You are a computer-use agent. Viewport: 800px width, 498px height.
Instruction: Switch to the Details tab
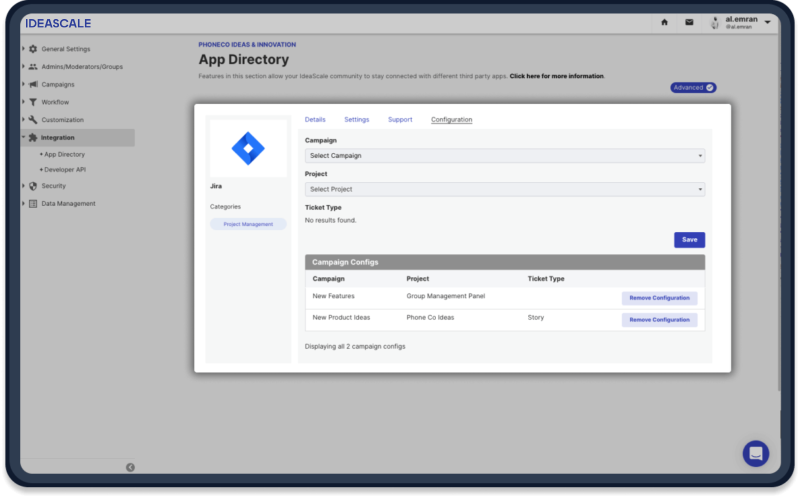pyautogui.click(x=315, y=119)
